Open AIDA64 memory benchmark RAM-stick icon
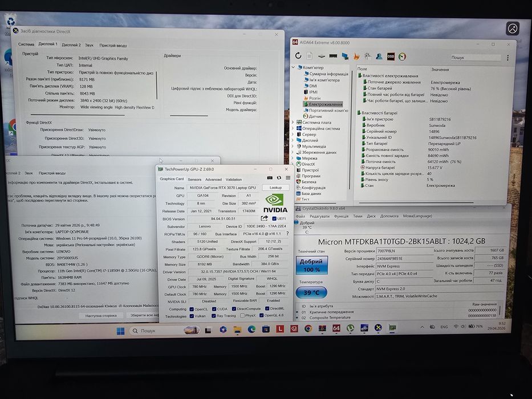This screenshot has width=532, height=399. pos(333,56)
